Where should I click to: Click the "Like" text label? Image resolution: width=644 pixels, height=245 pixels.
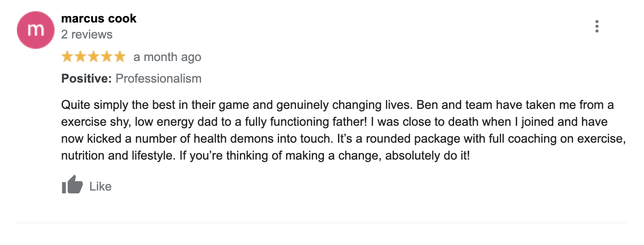pos(100,186)
